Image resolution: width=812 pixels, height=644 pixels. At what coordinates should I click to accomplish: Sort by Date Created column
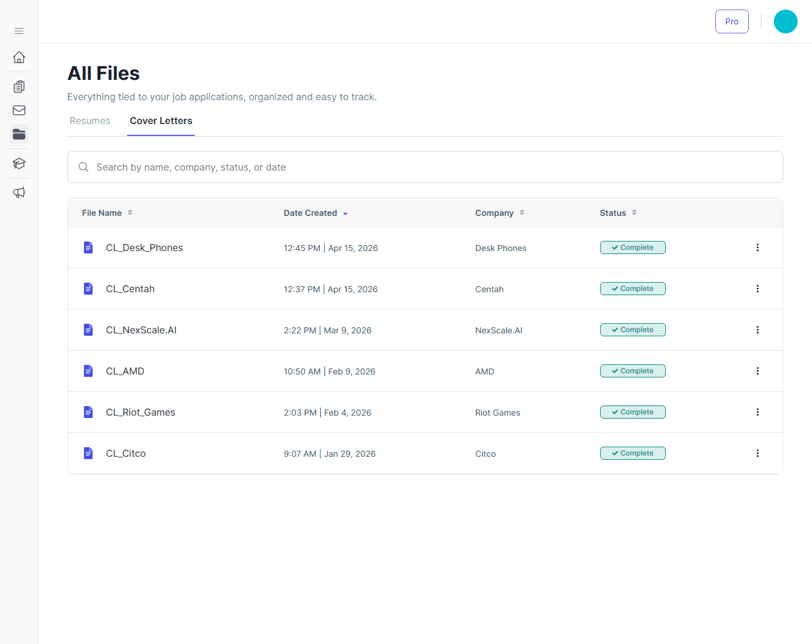316,213
